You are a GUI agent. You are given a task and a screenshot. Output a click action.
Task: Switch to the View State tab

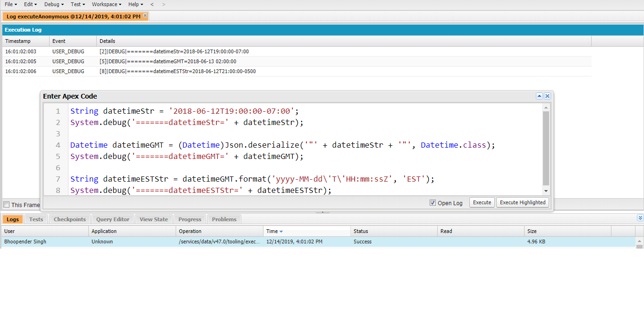pos(154,219)
